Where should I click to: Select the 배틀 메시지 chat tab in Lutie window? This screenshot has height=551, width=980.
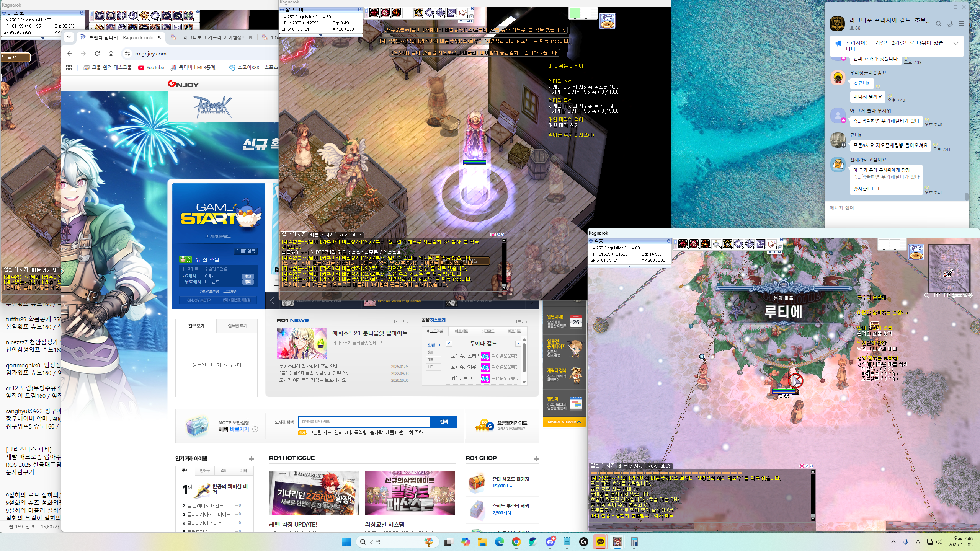630,466
